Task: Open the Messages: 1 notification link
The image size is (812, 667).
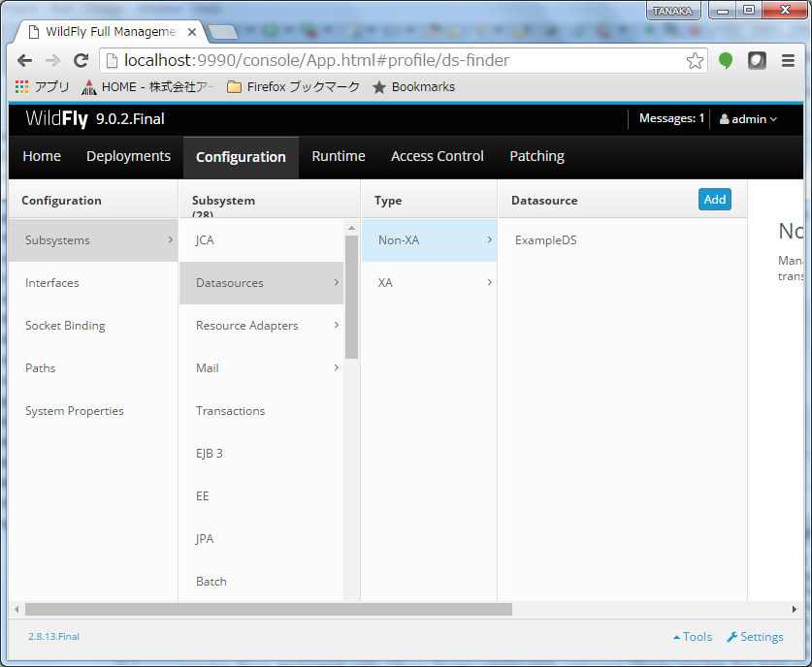Action: (x=671, y=119)
